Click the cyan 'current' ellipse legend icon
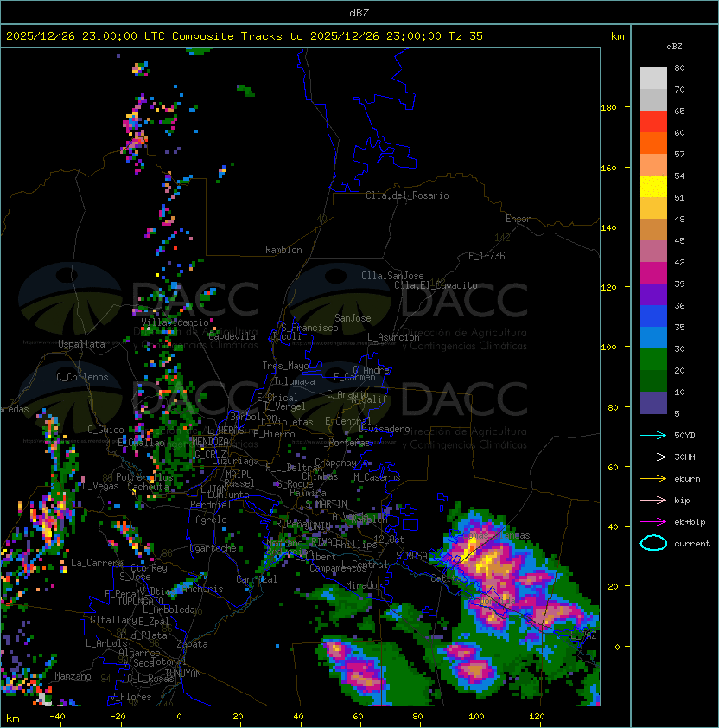 tap(653, 543)
